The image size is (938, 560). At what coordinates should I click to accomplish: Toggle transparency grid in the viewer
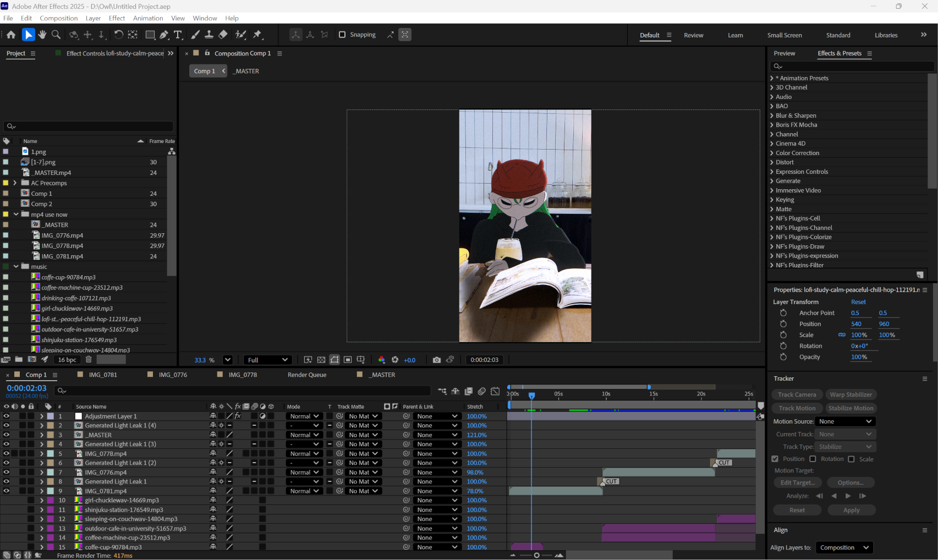(x=321, y=360)
